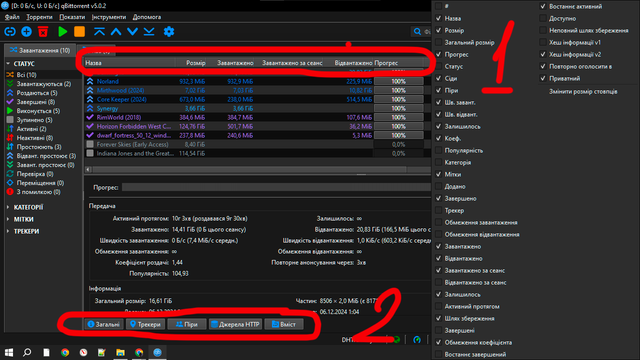
Task: Move torrent to bottom of queue icon
Action: [x=149, y=31]
